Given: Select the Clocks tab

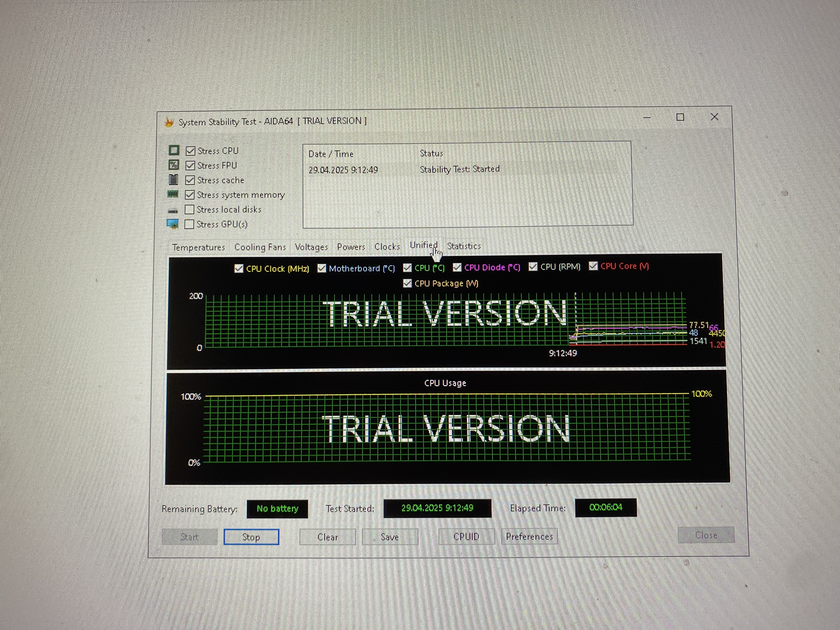Looking at the screenshot, I should 387,246.
